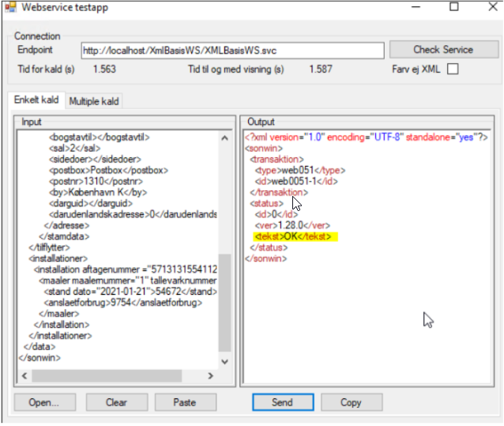Click the </maaler> closing tag
Viewport: 504px width, 426px height.
58,314
